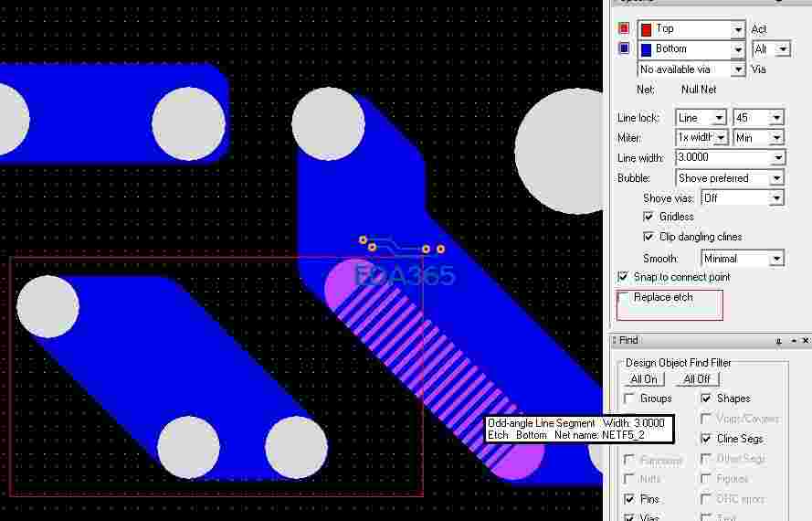Click the 'Design Object Find Filter' group label
Viewport: 812px width, 521px height.
pos(678,362)
